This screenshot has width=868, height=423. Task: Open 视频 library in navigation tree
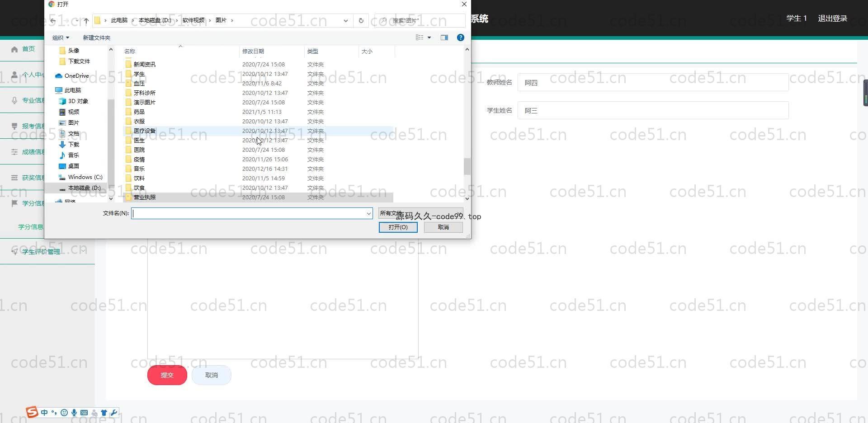[x=69, y=112]
